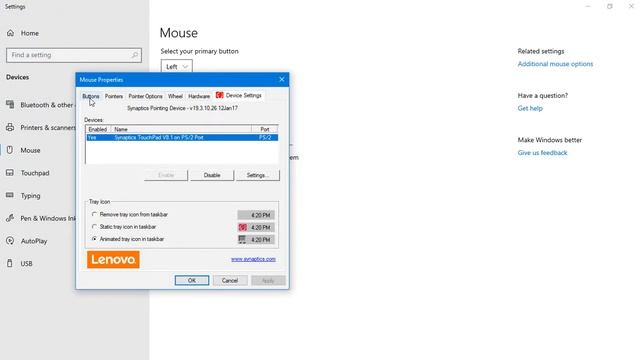
Task: Click Cancel in Mouse Properties
Action: click(x=230, y=280)
